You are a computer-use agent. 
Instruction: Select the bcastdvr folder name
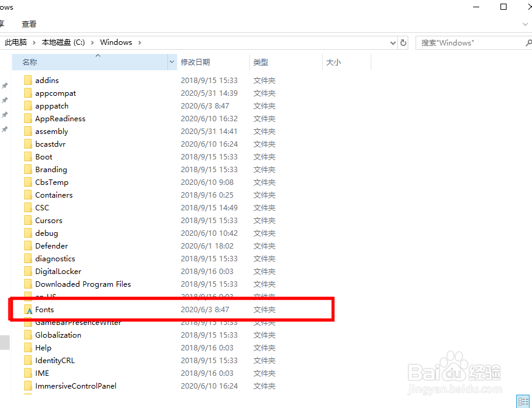point(50,144)
